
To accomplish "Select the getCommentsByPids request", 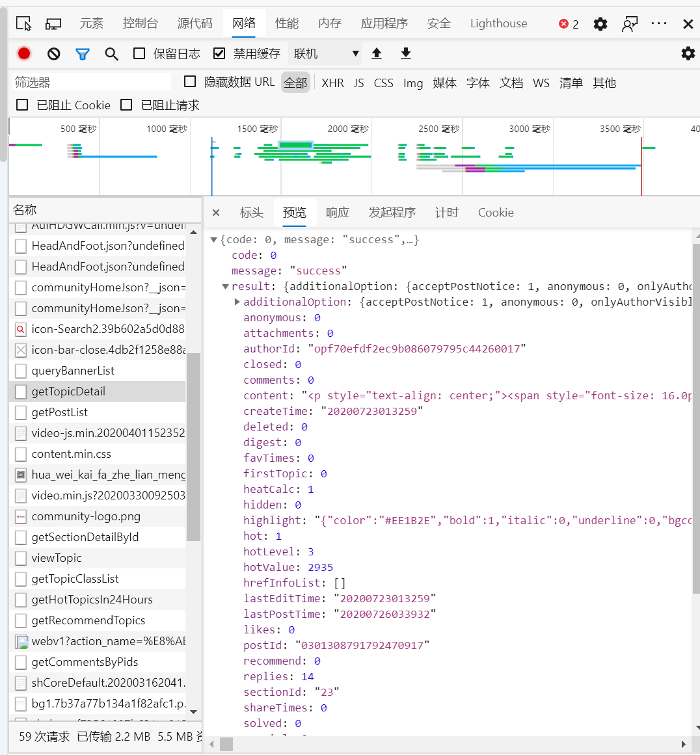I will 98,661.
